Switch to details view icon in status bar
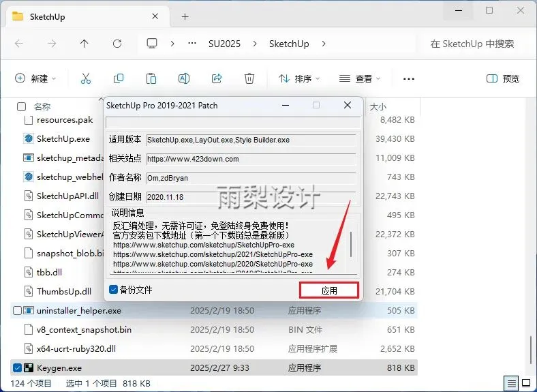Image resolution: width=537 pixels, height=392 pixels. [x=511, y=383]
